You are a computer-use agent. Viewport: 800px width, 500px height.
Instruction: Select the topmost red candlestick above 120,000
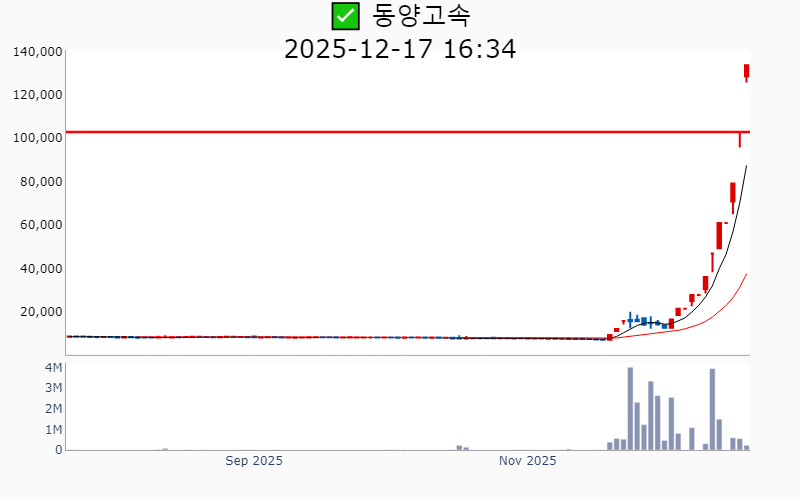click(x=746, y=71)
